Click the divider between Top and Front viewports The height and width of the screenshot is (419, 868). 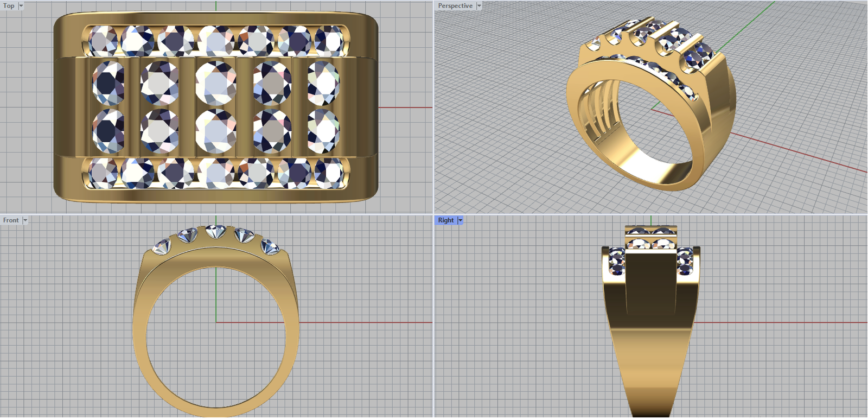tap(217, 214)
